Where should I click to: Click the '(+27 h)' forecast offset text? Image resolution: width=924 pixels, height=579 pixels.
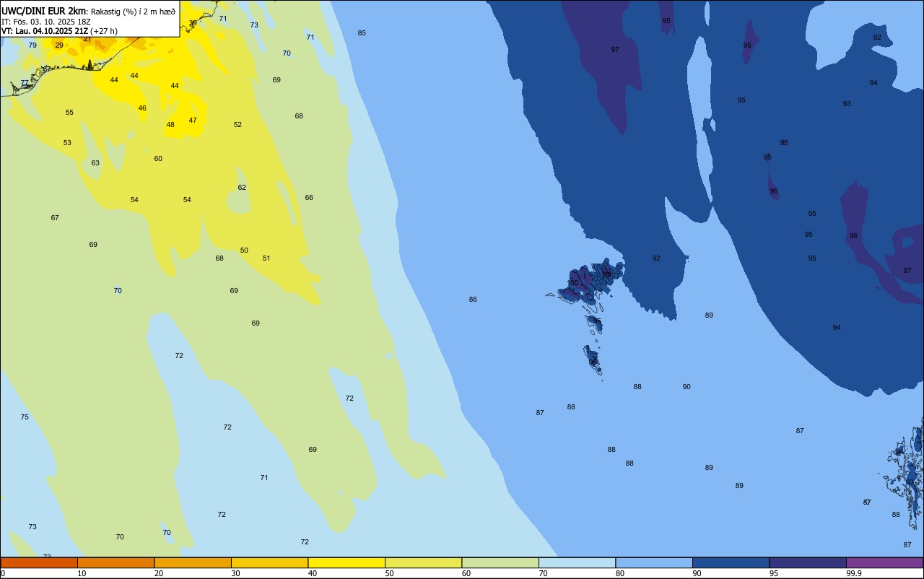coord(104,31)
